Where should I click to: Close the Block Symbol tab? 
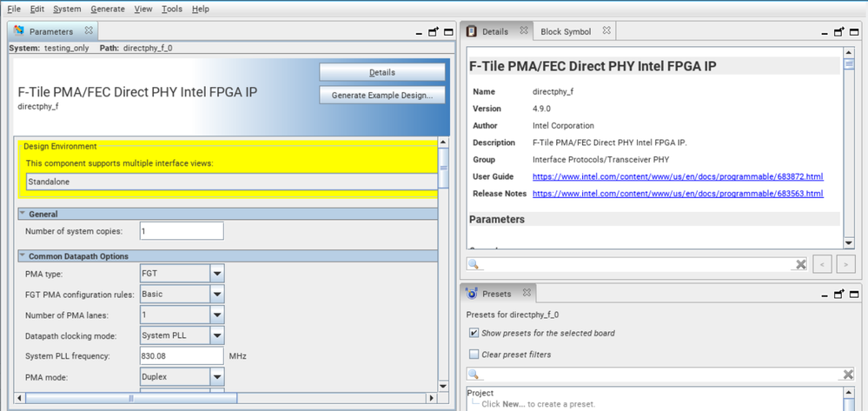click(606, 30)
